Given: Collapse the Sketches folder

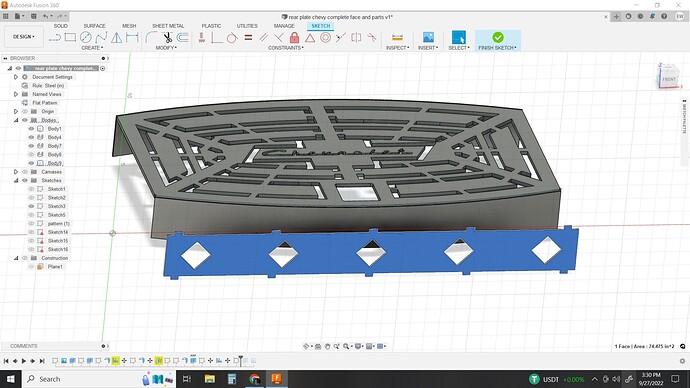Looking at the screenshot, I should click(16, 180).
